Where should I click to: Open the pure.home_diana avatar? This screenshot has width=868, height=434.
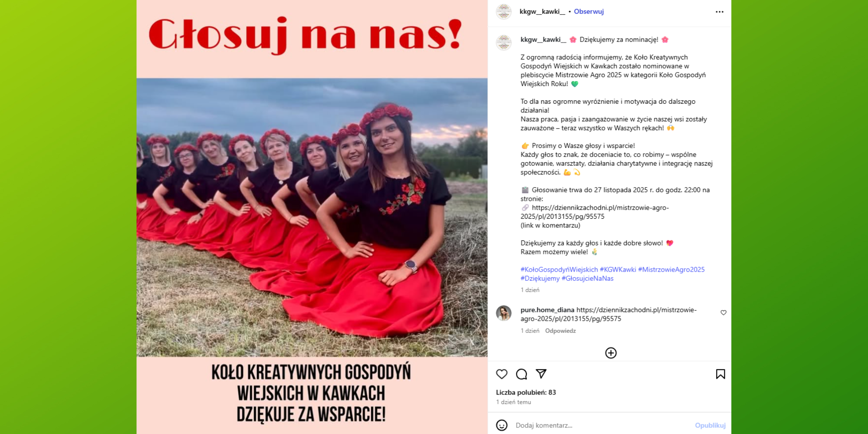point(504,313)
